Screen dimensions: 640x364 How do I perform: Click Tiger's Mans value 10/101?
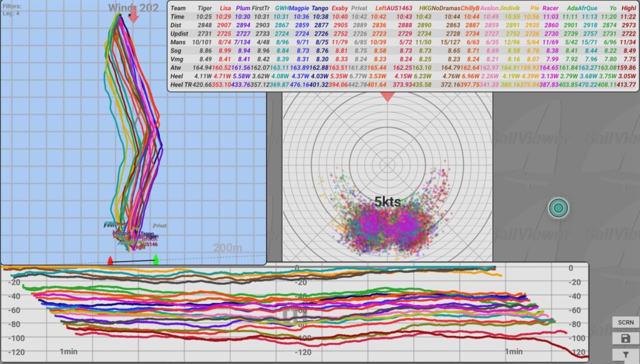click(x=202, y=42)
